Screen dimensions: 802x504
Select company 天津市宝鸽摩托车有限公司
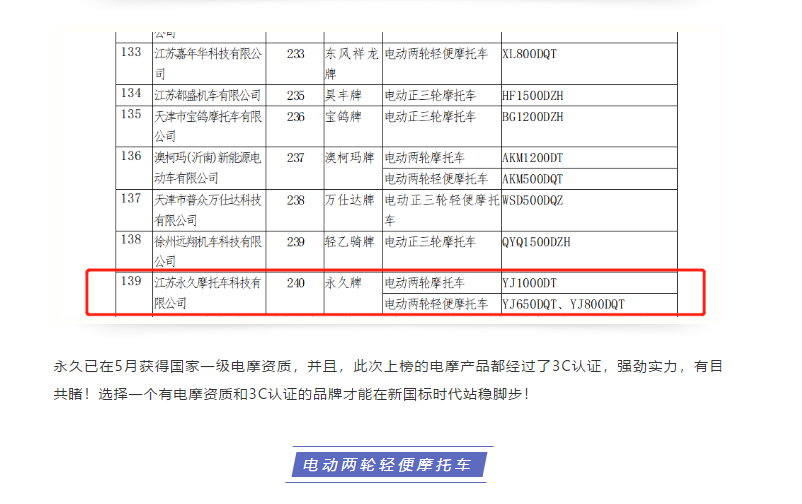[208, 126]
